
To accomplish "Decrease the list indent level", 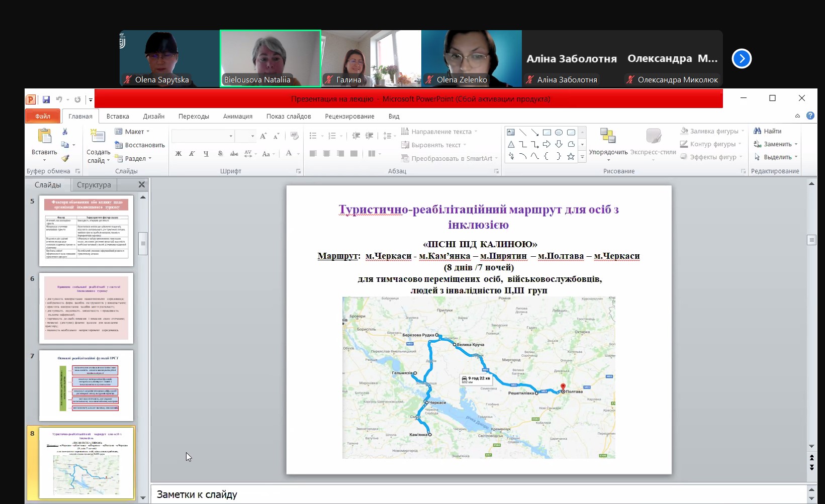I will (x=356, y=136).
